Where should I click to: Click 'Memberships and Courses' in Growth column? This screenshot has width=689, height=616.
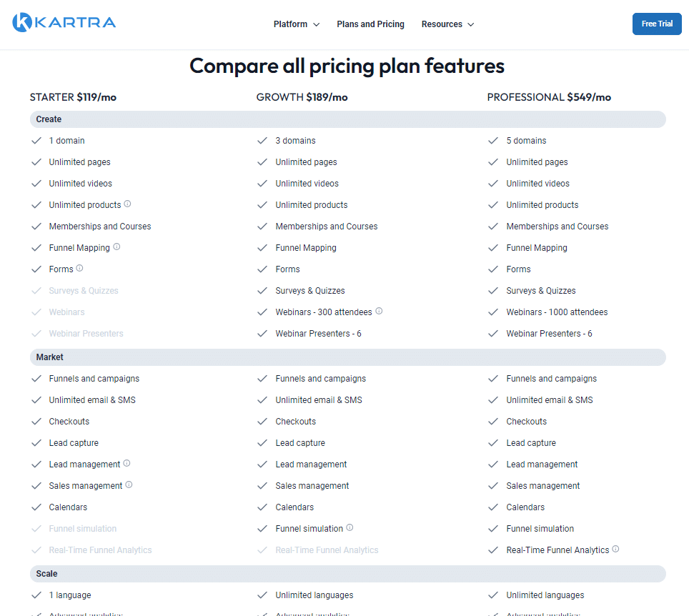coord(327,227)
